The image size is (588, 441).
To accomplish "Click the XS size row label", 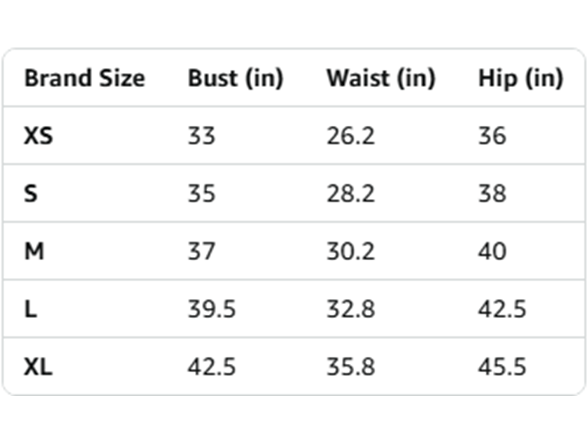I will point(38,136).
